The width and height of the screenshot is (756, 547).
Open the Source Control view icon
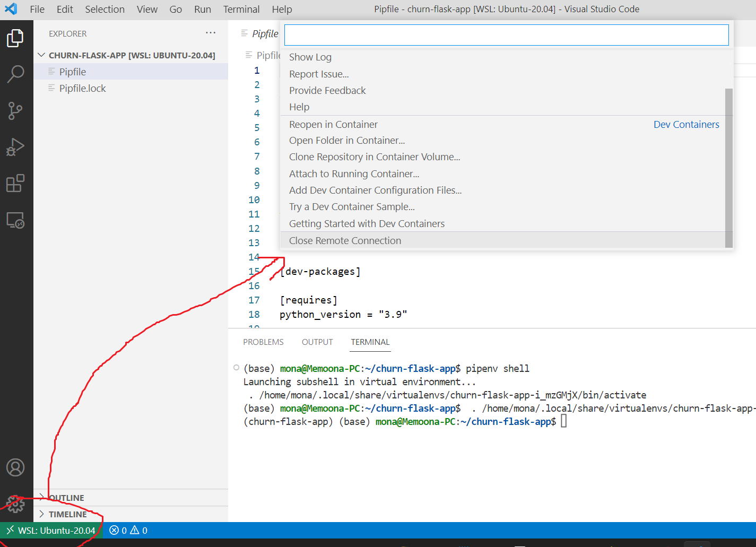click(15, 111)
